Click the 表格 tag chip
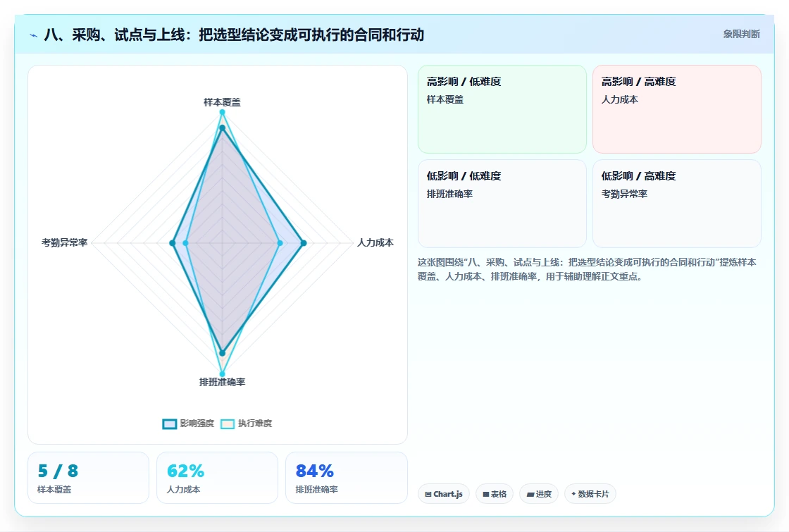 pos(495,494)
